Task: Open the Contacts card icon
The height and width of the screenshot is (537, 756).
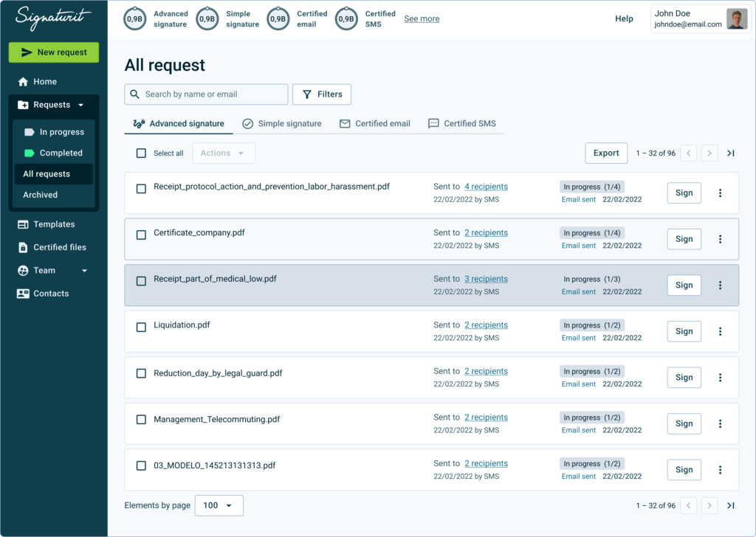Action: [23, 294]
